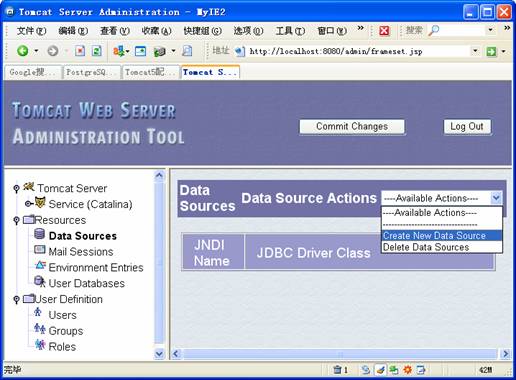Click the green Back arrow icon

23,51
